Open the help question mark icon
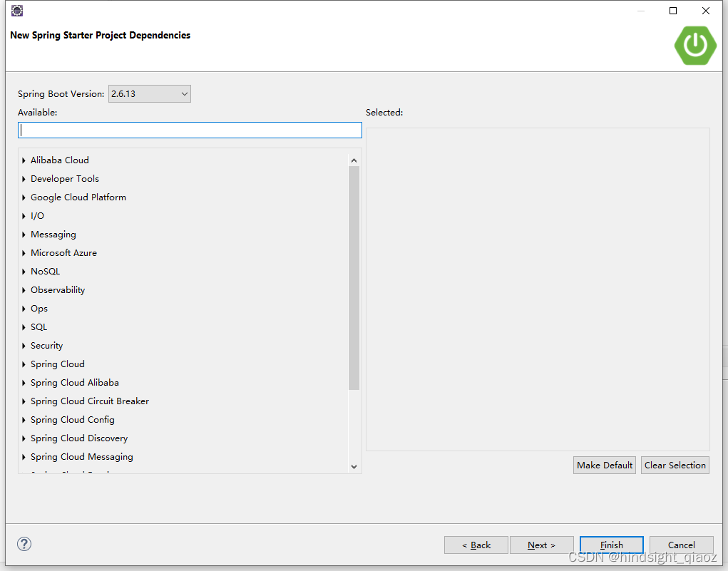Screen dimensions: 728x571 click(x=24, y=544)
